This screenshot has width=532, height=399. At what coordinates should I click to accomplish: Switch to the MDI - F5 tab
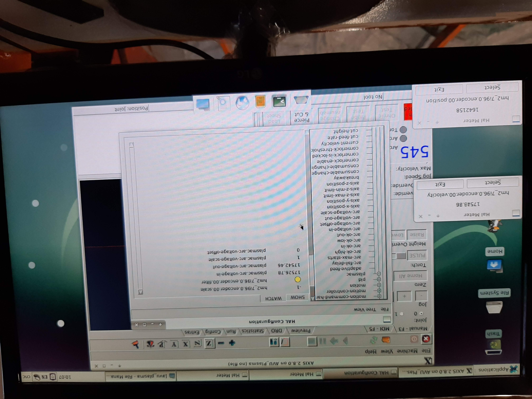pos(379,329)
